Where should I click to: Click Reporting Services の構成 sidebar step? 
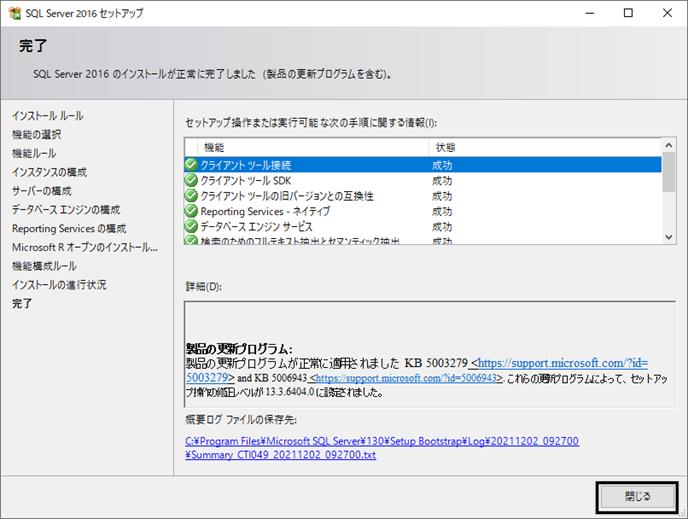tap(69, 229)
